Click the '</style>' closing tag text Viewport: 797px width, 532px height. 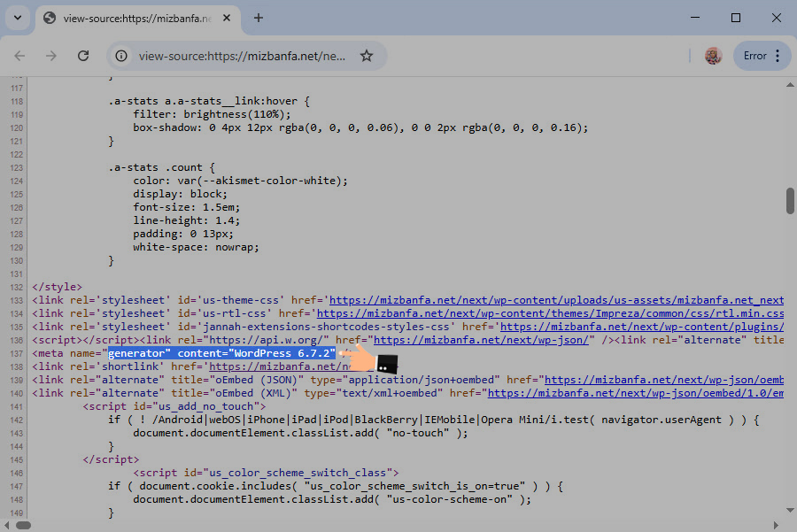pyautogui.click(x=57, y=287)
